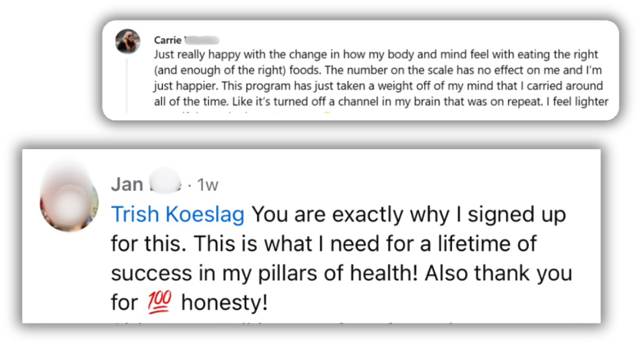Open Jan's profile via the name
Screen dimensions: 644x342
[x=127, y=185]
